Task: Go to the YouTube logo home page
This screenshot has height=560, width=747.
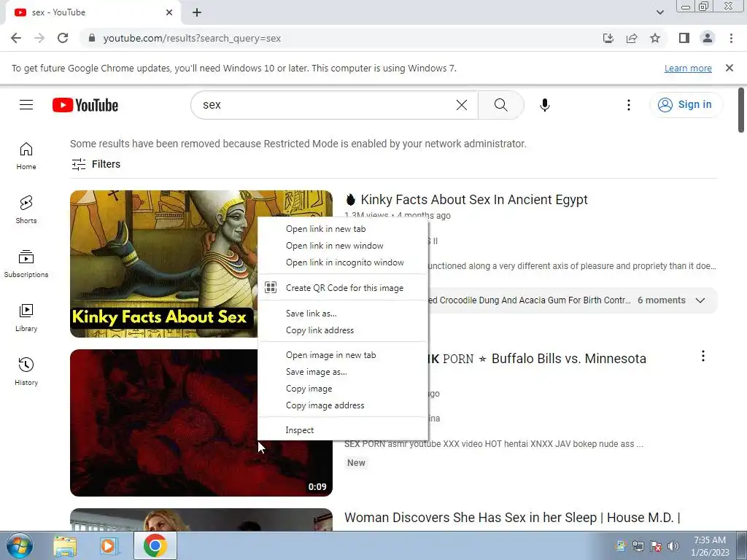Action: (85, 105)
